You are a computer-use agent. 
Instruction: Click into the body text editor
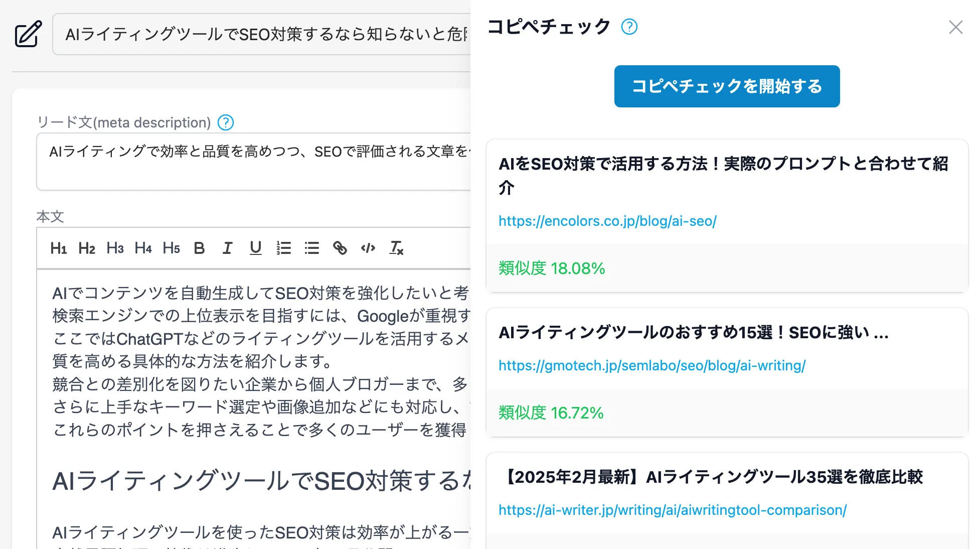tap(253, 409)
